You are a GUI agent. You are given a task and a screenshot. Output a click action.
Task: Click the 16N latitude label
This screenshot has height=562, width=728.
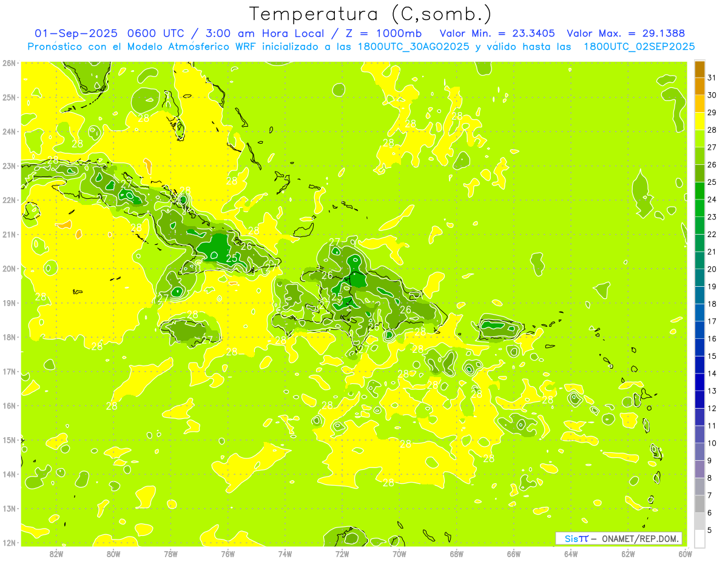pos(9,406)
